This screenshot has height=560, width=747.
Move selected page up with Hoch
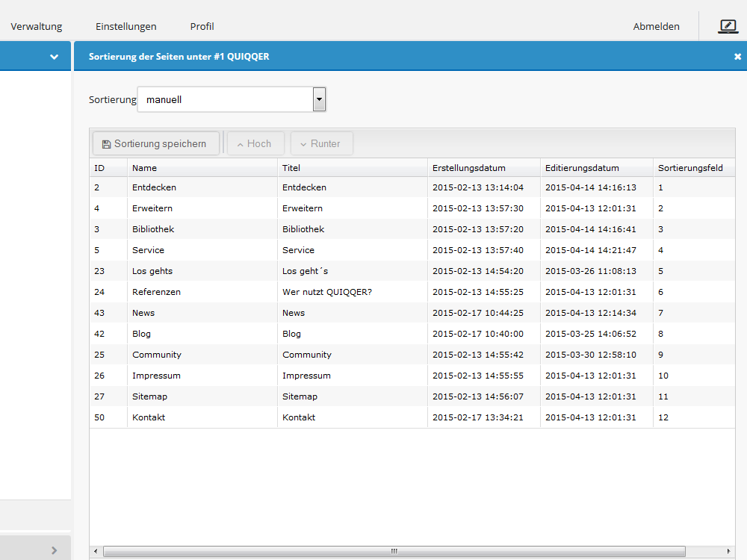[x=255, y=143]
